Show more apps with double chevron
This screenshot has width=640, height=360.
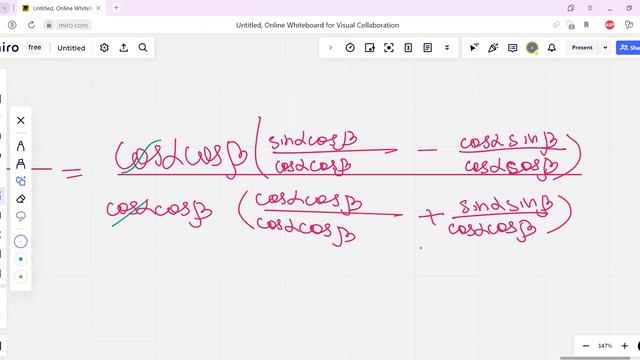pyautogui.click(x=447, y=48)
